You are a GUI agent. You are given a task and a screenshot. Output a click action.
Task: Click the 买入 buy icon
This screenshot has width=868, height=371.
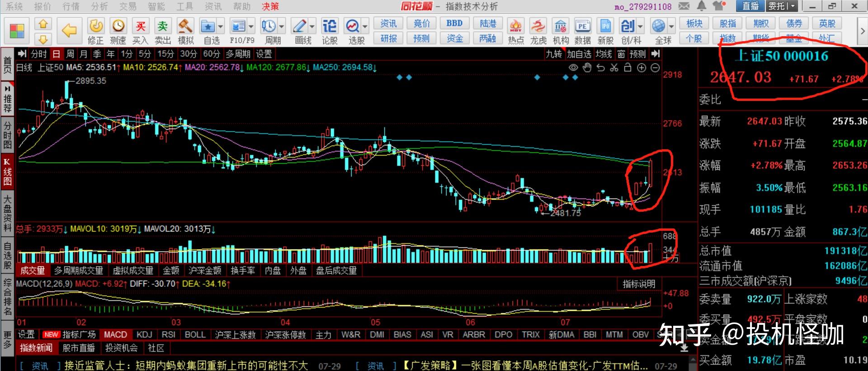[141, 26]
